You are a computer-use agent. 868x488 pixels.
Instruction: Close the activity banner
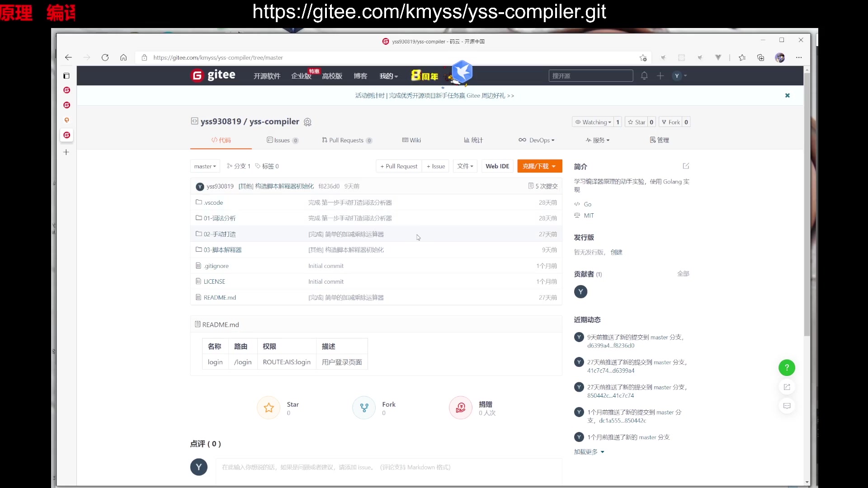coord(787,95)
